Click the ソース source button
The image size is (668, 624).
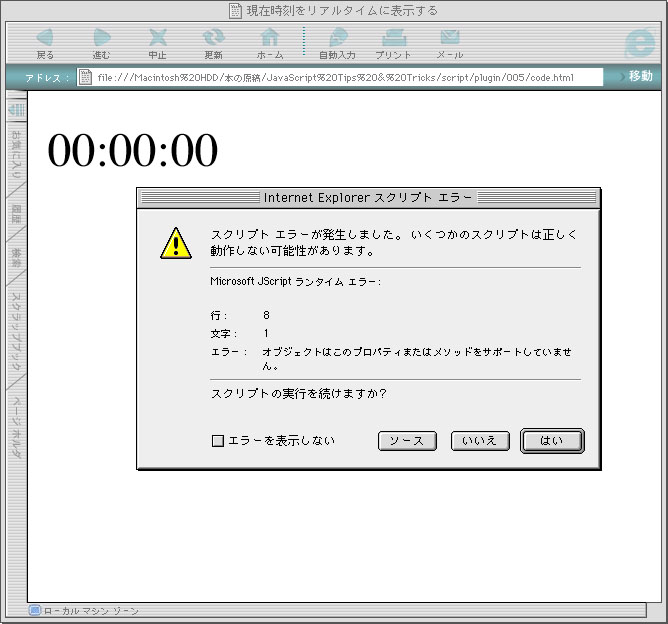coord(407,441)
